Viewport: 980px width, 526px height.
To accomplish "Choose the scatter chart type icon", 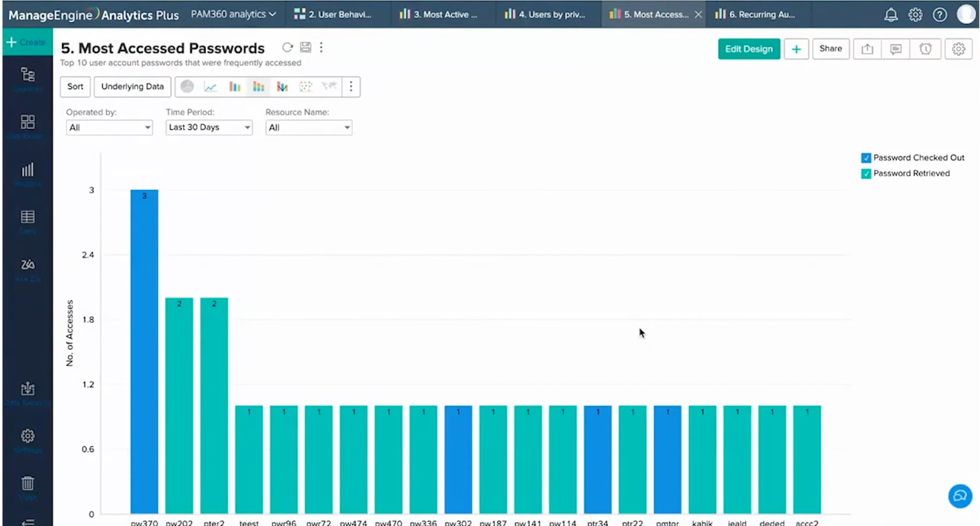I will pos(306,87).
